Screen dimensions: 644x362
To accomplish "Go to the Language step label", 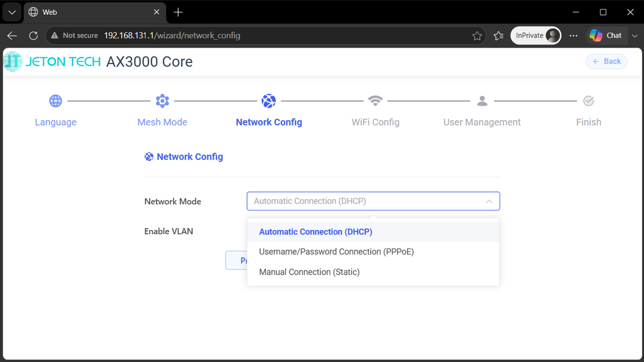I will (55, 122).
